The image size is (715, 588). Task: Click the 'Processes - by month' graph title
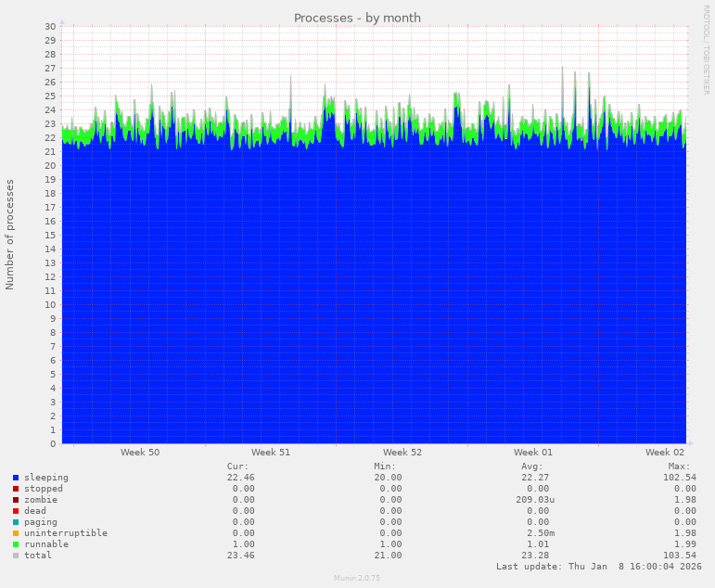point(357,18)
